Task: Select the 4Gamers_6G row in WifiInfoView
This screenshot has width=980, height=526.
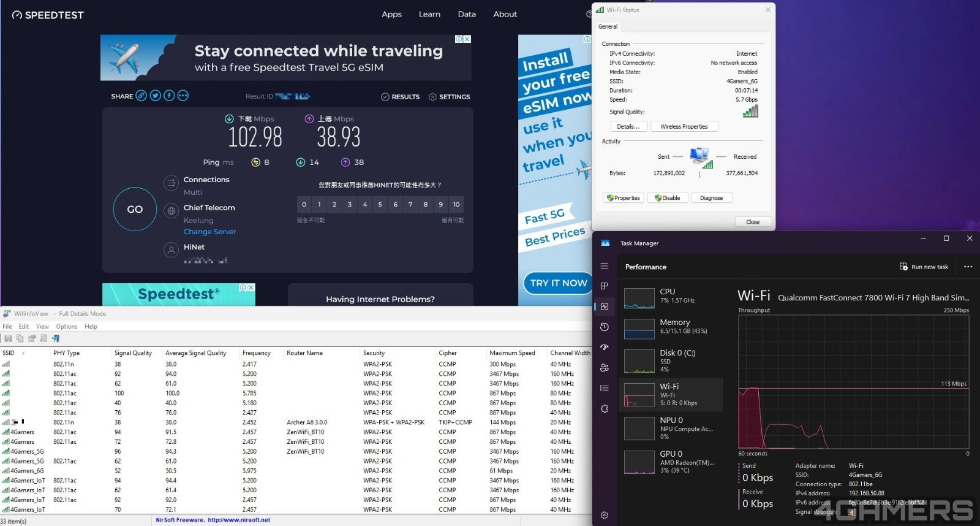Action: tap(296, 471)
